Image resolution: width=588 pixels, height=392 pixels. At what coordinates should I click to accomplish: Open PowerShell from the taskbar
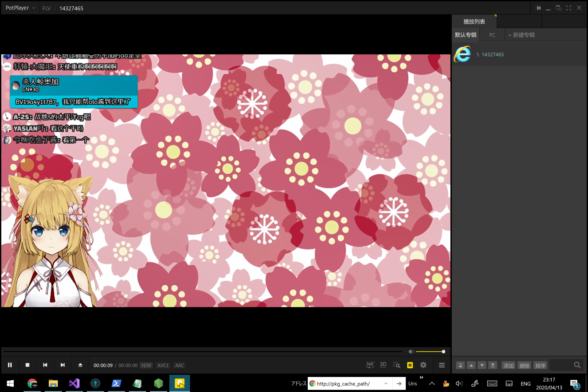pos(116,383)
